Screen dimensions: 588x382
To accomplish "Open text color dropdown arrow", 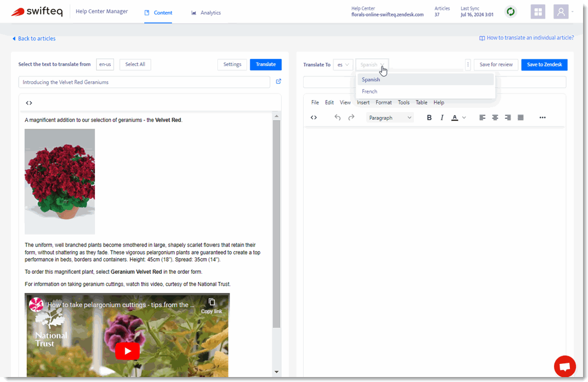I will point(464,118).
